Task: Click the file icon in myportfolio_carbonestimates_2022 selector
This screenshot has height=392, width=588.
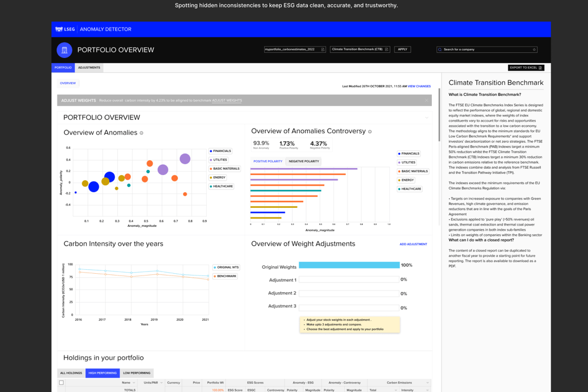Action: (323, 49)
